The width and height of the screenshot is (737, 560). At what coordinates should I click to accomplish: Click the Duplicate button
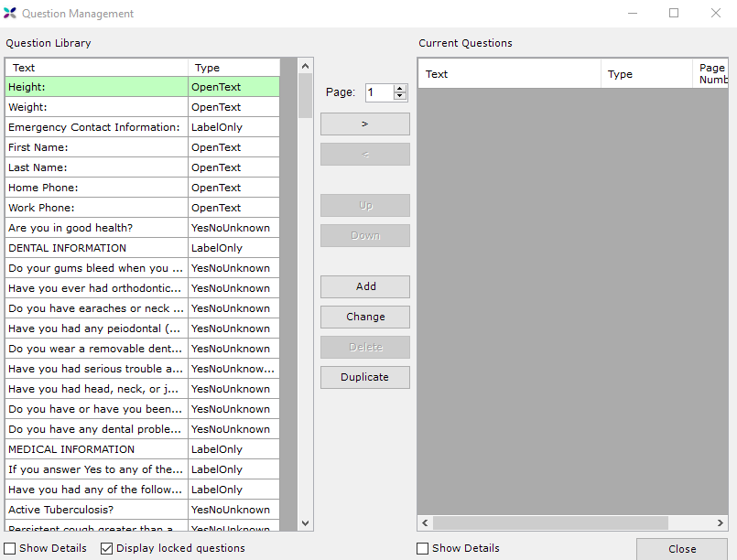(364, 377)
